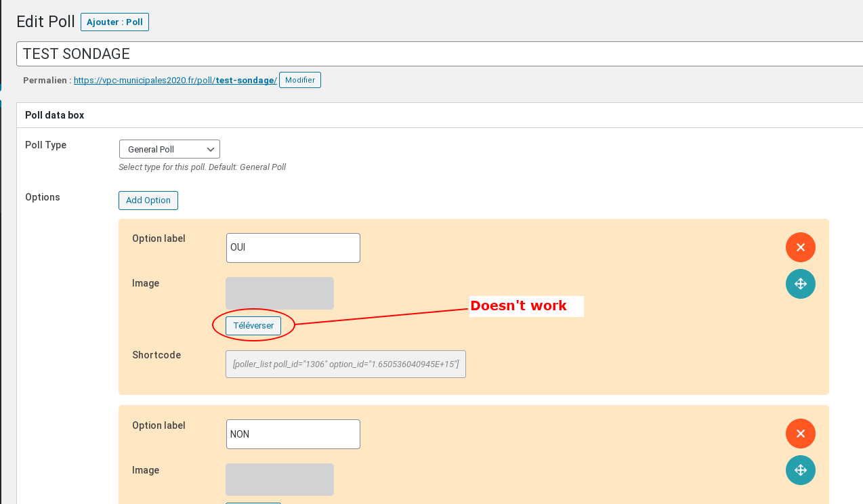Image resolution: width=863 pixels, height=504 pixels.
Task: Click the move handle icon for OUI option
Action: (800, 284)
